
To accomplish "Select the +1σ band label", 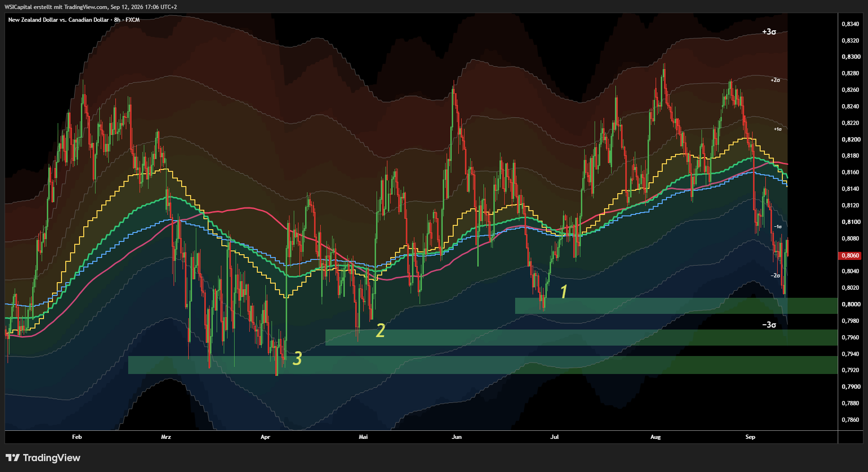I will 778,129.
